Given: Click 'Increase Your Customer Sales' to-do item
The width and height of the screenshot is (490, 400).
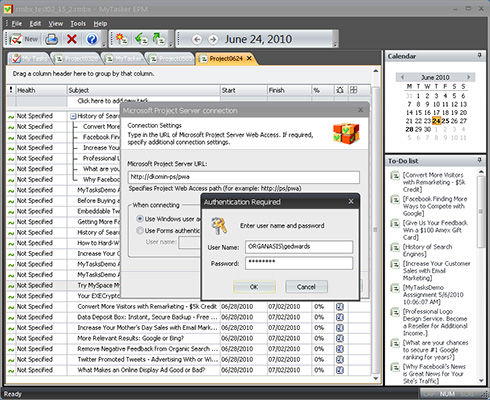Looking at the screenshot, I should pyautogui.click(x=436, y=271).
